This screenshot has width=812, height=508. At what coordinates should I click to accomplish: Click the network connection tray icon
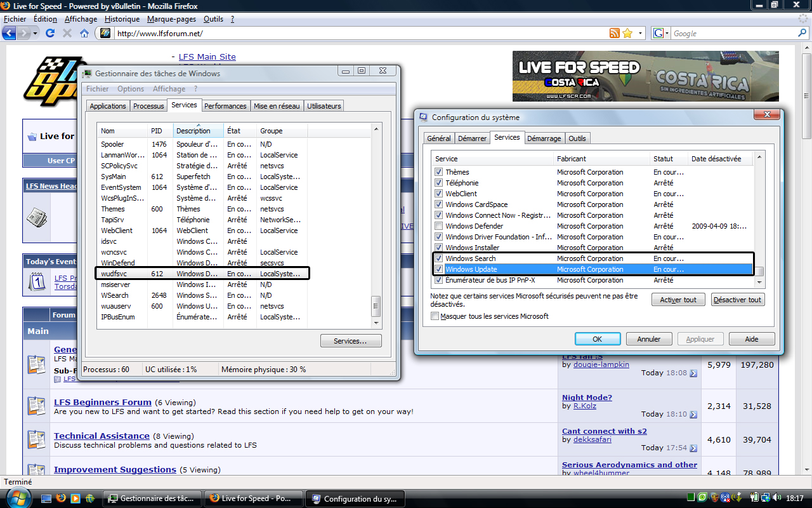click(x=766, y=498)
